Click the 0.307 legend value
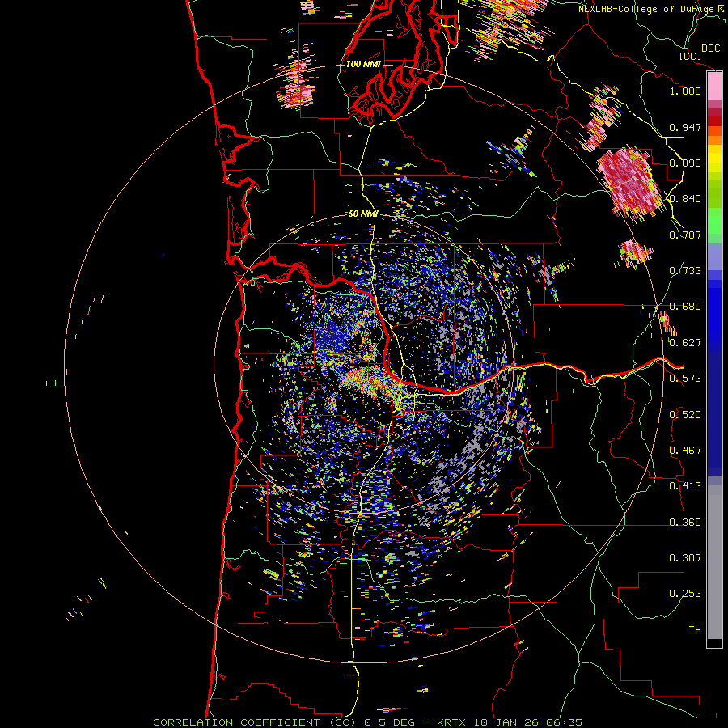728x728 pixels. [x=685, y=558]
